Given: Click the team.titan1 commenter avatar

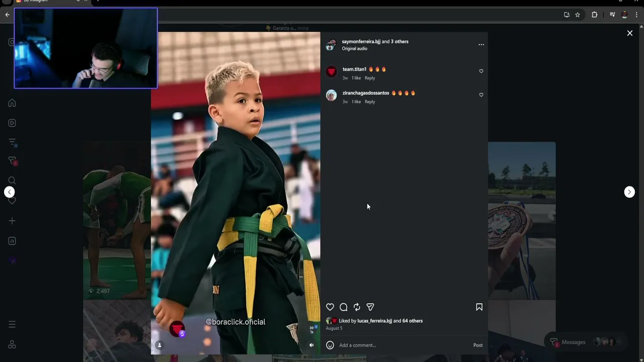Looking at the screenshot, I should (x=331, y=72).
